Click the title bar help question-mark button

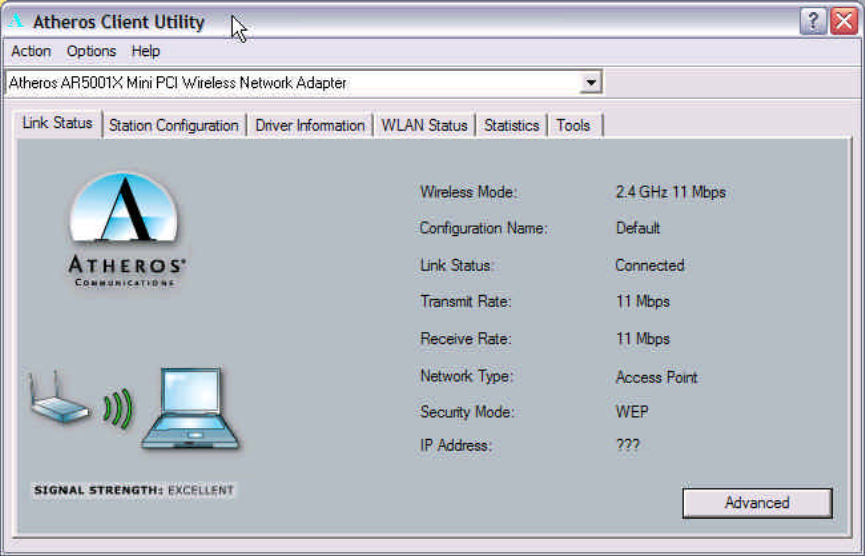click(813, 22)
